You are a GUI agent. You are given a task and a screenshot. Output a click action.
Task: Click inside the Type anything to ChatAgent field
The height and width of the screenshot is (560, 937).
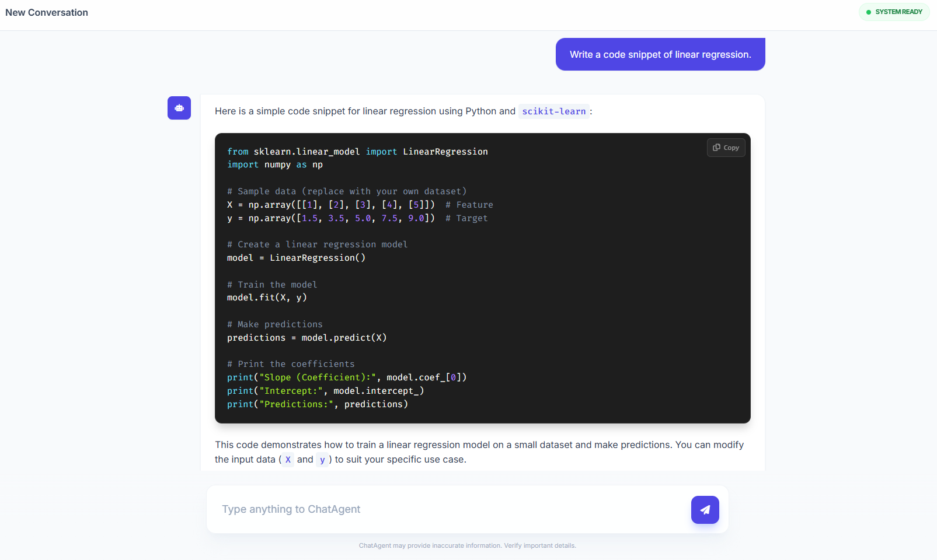click(409, 509)
